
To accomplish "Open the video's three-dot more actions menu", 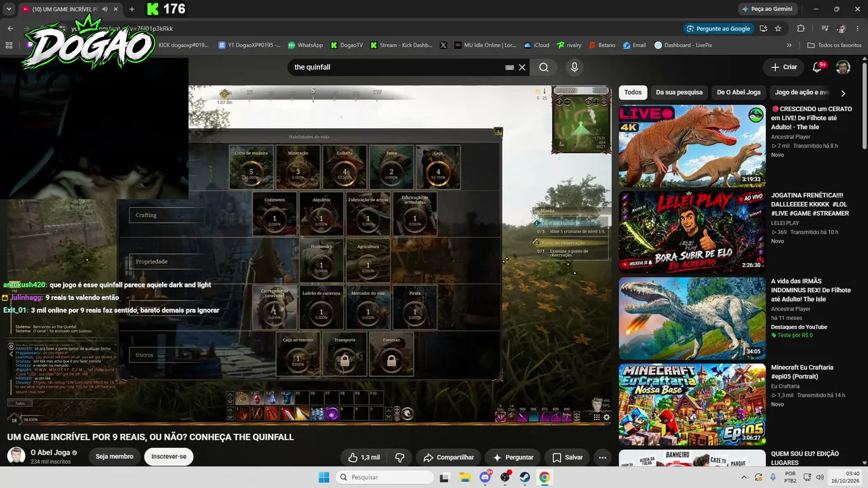I will (602, 457).
